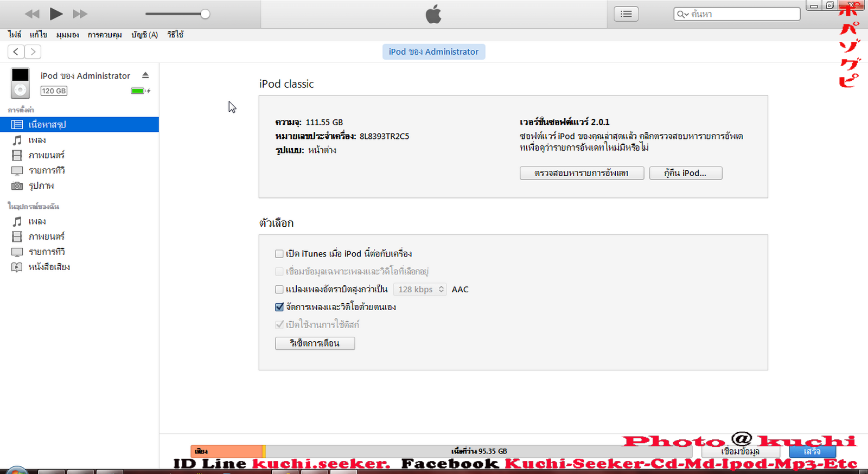Click the capacity value 111.55 GB
Image resolution: width=868 pixels, height=474 pixels.
pyautogui.click(x=324, y=122)
